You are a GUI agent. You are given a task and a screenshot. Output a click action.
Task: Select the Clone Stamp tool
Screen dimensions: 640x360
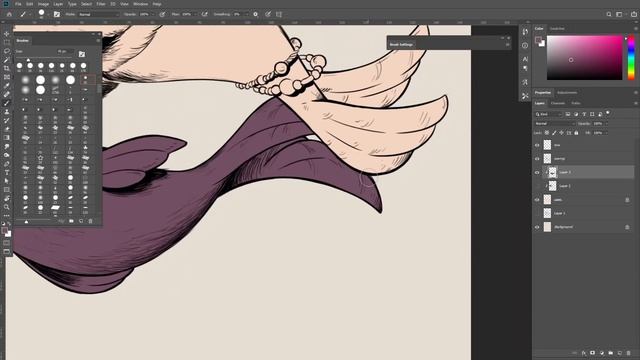coord(7,111)
